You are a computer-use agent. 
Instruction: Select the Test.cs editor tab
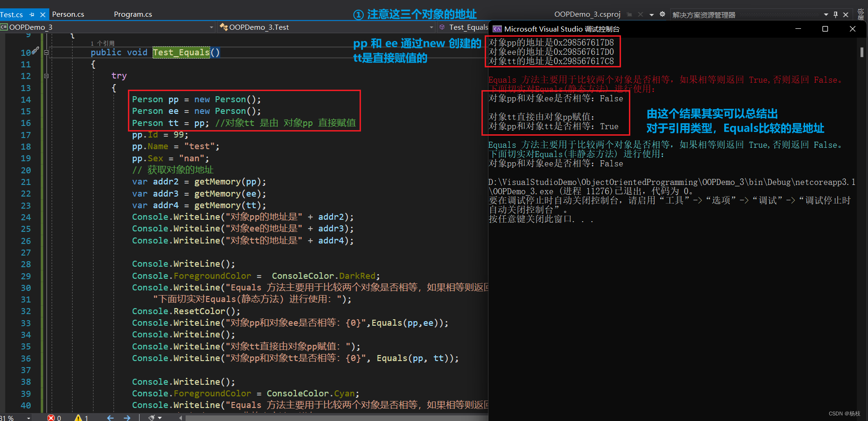(x=12, y=14)
